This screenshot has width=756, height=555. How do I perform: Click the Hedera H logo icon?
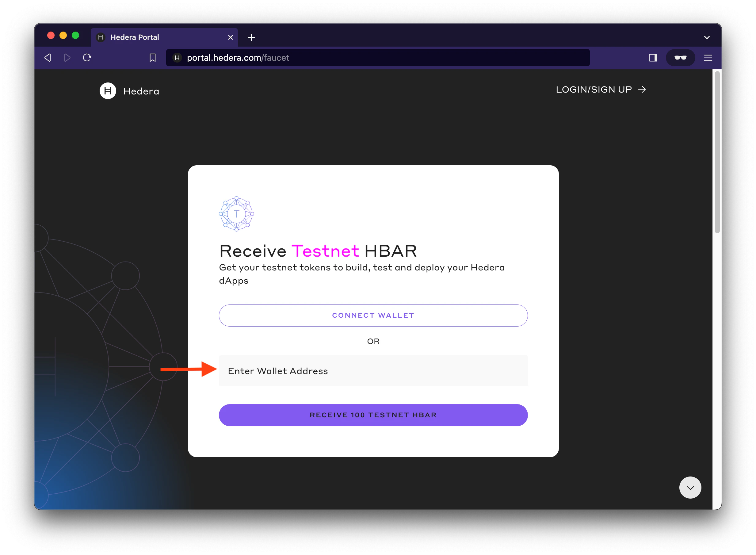pos(108,91)
